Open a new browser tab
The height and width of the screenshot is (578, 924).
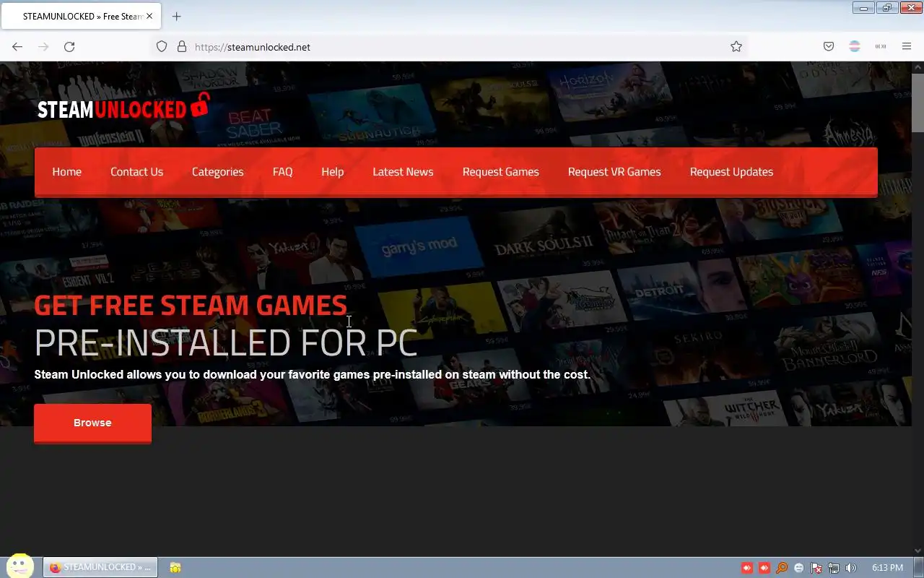176,16
